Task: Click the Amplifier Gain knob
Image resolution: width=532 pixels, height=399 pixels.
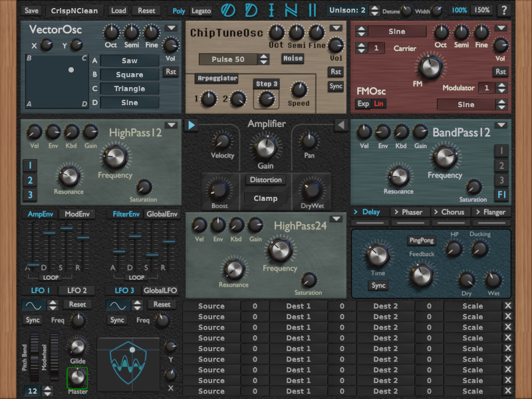Action: (x=265, y=148)
